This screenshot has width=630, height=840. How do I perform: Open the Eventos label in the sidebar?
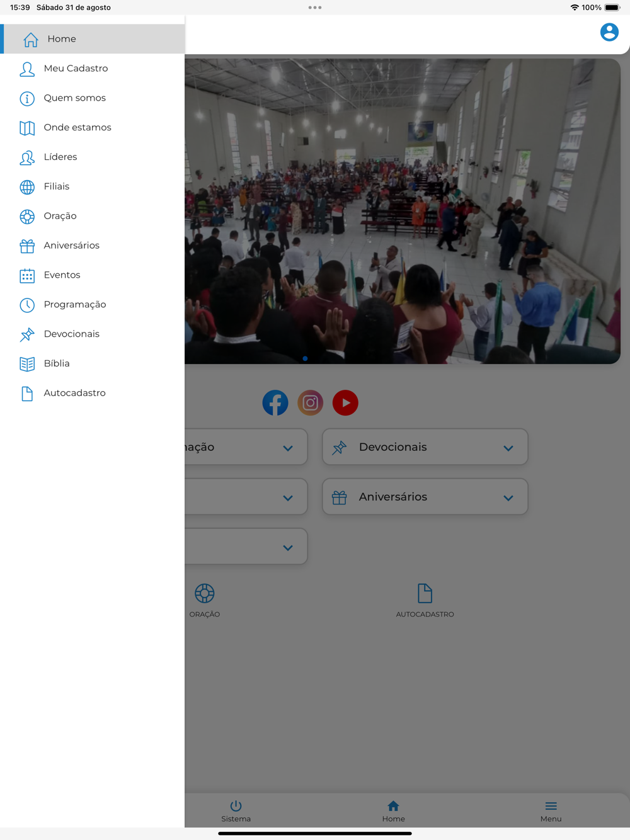(62, 275)
